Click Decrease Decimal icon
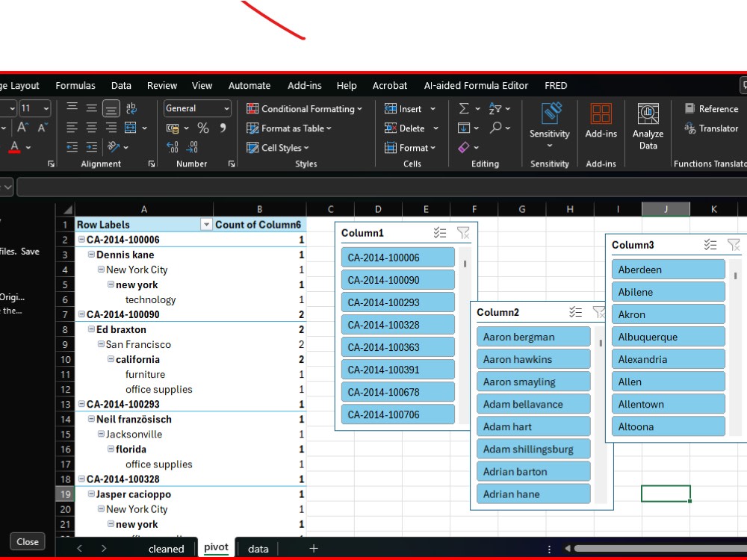The image size is (747, 560). pos(192,147)
